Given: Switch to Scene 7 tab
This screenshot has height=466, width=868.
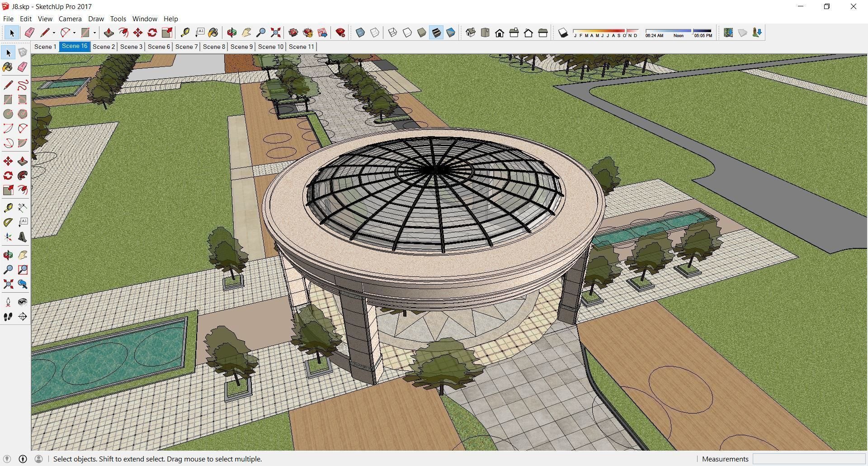Looking at the screenshot, I should click(186, 47).
